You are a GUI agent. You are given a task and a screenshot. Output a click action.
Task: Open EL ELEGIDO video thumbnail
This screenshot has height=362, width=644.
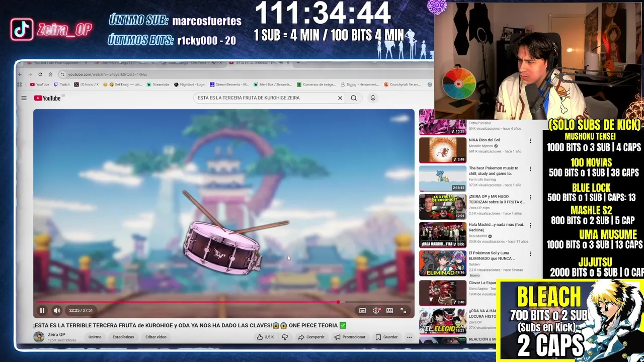pyautogui.click(x=443, y=321)
